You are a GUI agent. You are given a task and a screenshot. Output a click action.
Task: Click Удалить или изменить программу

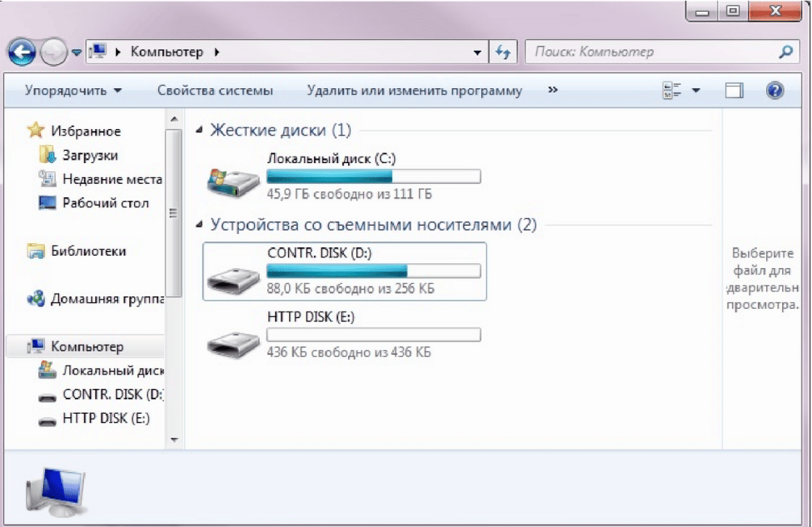(414, 90)
